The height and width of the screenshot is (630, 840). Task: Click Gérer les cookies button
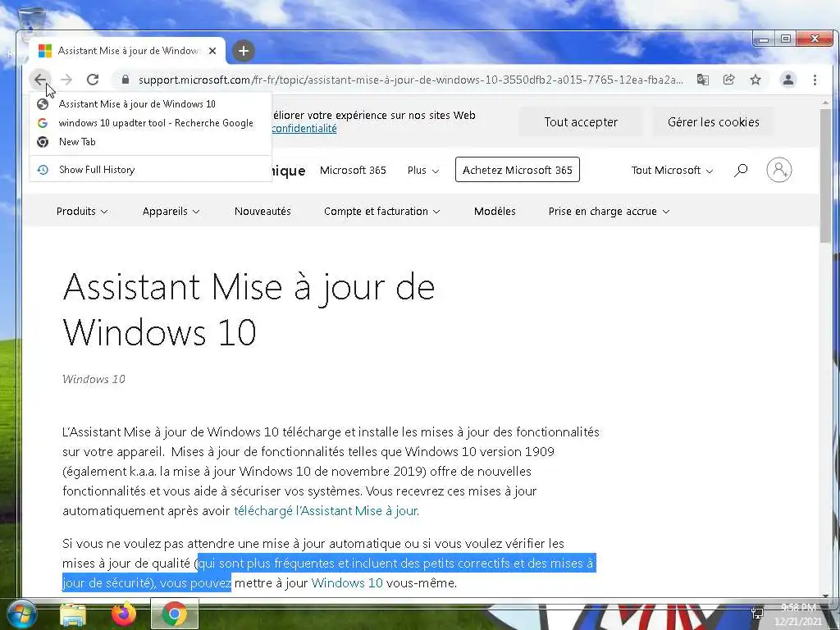pos(713,122)
